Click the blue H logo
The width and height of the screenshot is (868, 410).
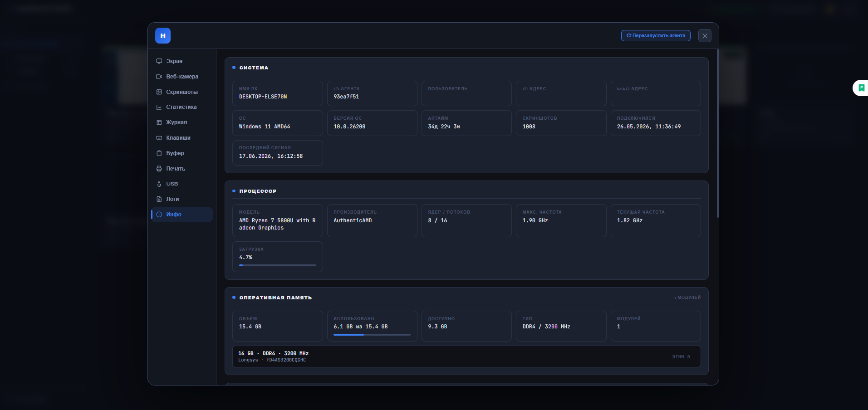tap(163, 35)
